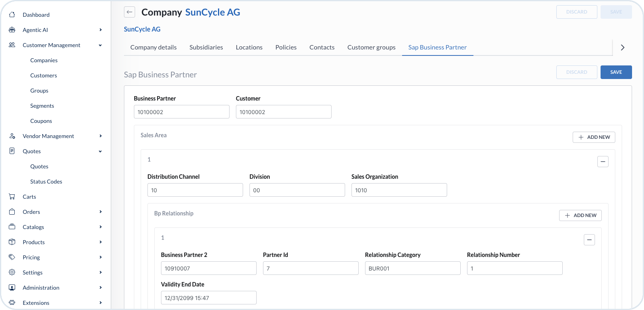Image resolution: width=644 pixels, height=310 pixels.
Task: Click the Relationship Category field
Action: click(413, 268)
